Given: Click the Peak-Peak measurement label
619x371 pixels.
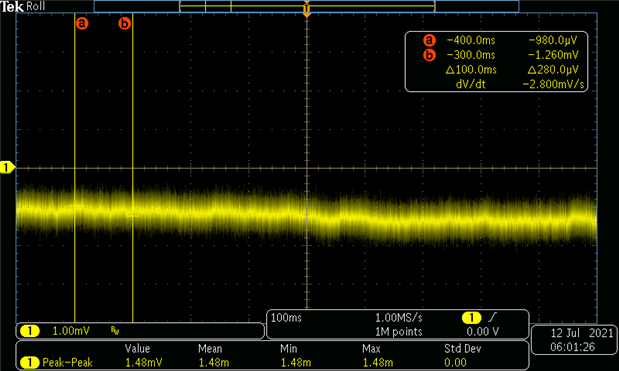Looking at the screenshot, I should click(x=68, y=362).
